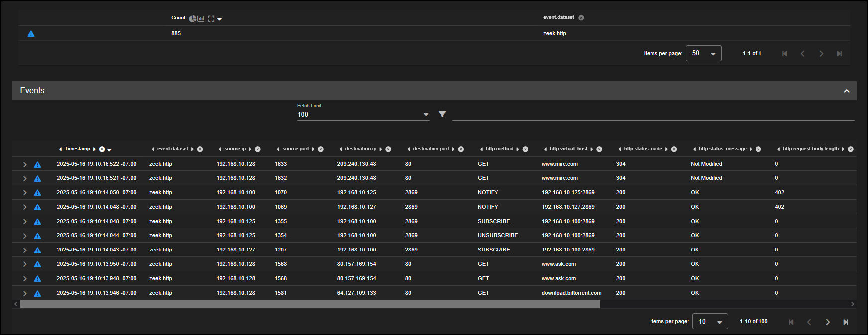The height and width of the screenshot is (335, 868).
Task: Click the download.bittorrent.com virtual host value
Action: point(571,293)
